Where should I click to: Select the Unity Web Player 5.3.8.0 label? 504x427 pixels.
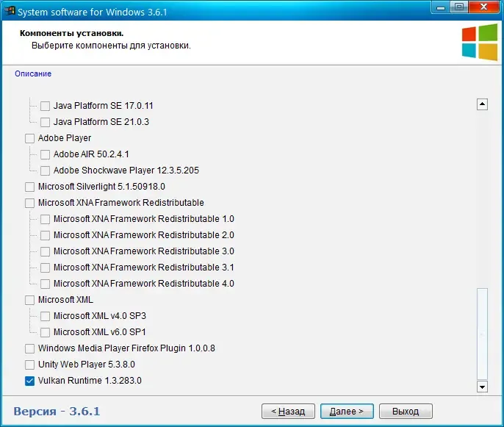pos(87,365)
